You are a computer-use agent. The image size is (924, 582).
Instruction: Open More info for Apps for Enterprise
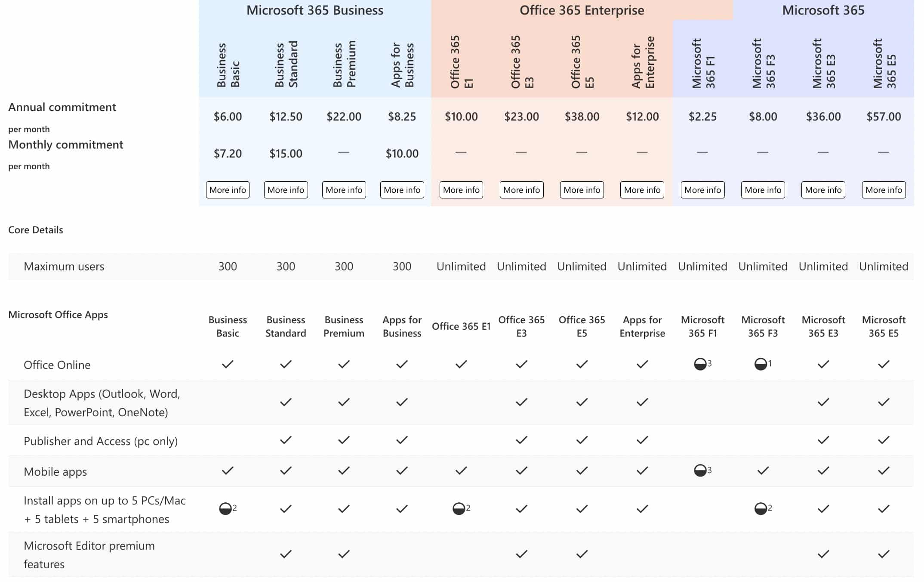[x=641, y=189]
